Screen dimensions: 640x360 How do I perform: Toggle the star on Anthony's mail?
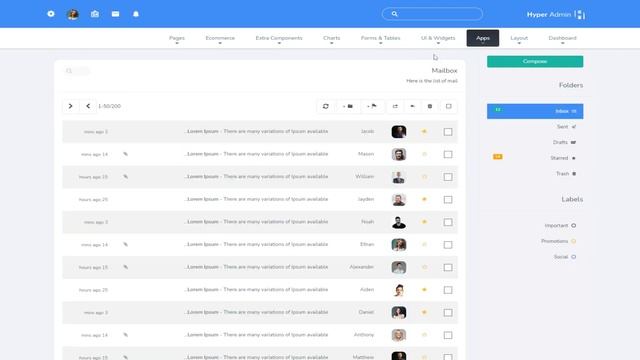click(424, 335)
